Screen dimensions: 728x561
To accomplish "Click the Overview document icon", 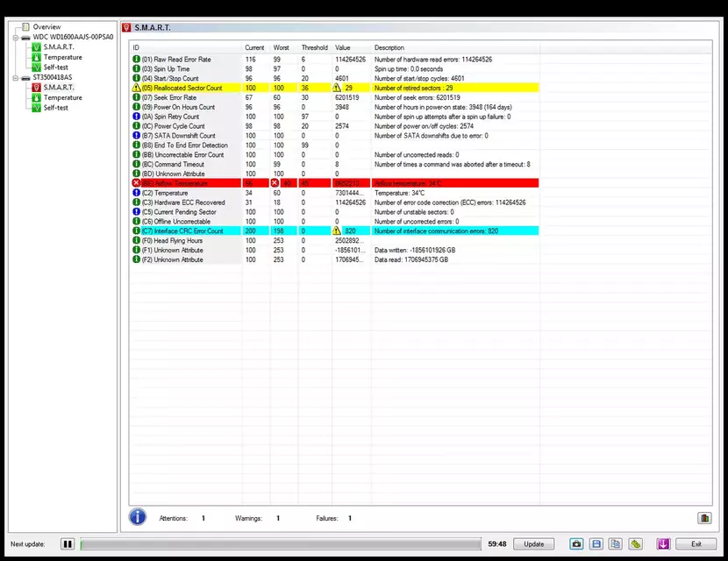I will 26,27.
